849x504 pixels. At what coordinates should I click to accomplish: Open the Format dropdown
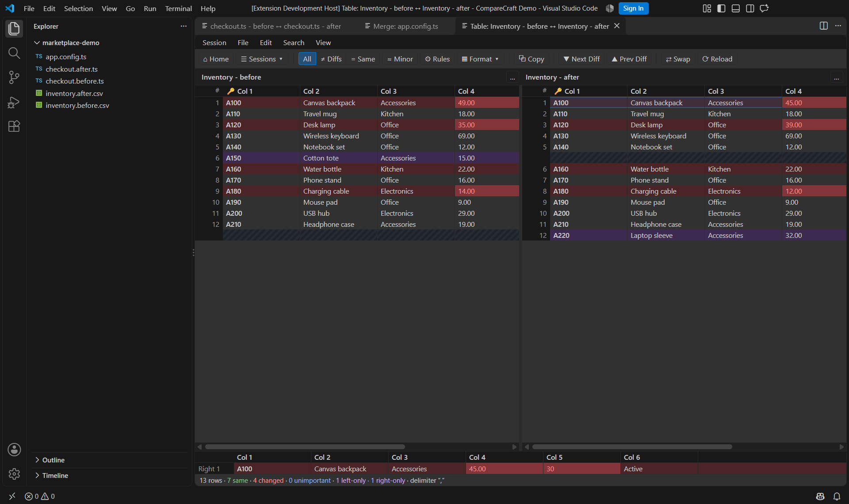[x=480, y=59]
